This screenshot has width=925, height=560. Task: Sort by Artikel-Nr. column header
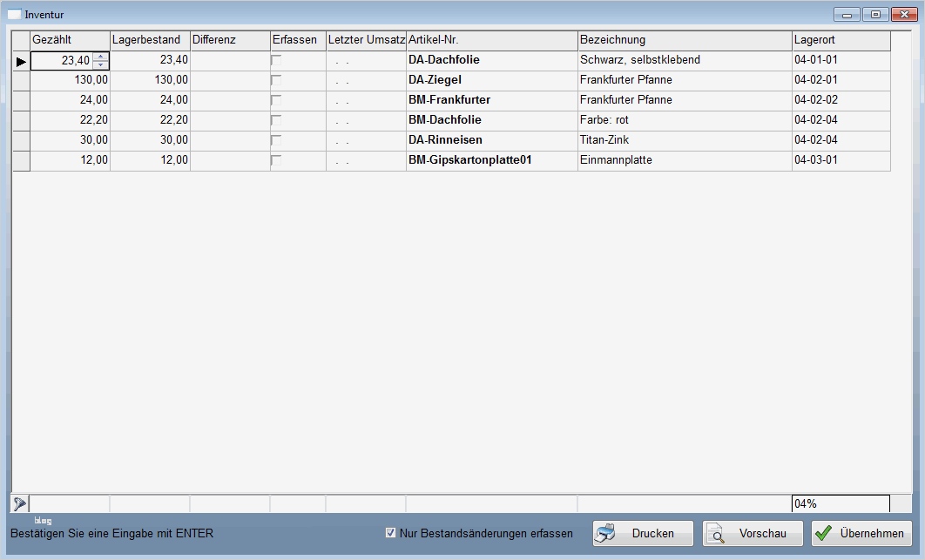(492, 40)
